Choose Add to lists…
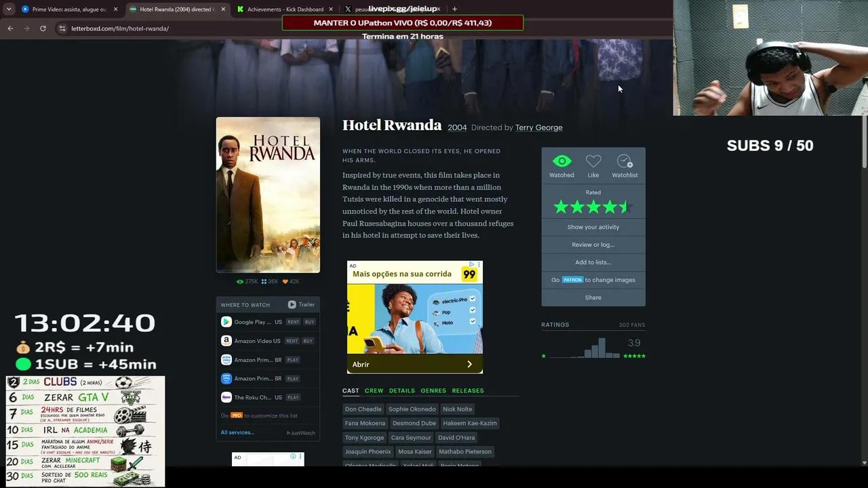Viewport: 868px width, 488px height. (593, 262)
